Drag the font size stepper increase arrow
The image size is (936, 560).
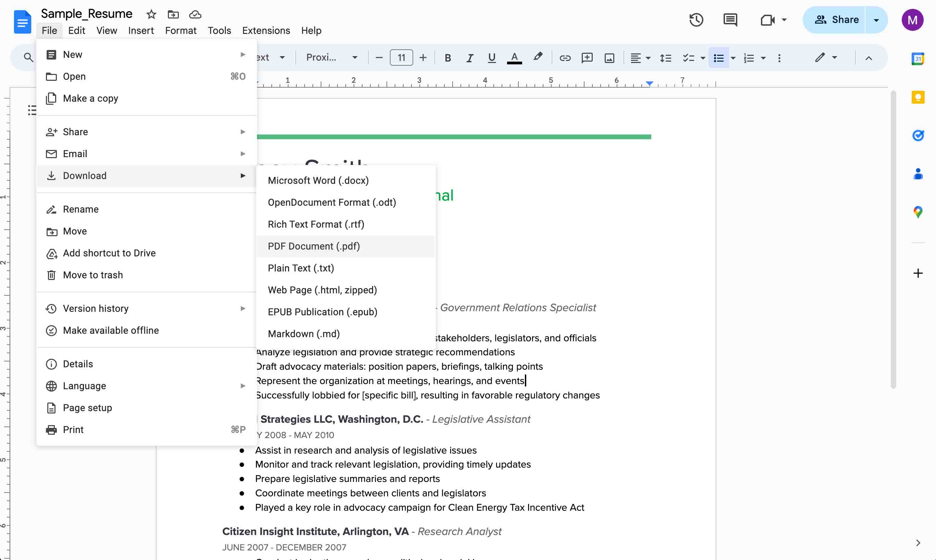coord(422,58)
